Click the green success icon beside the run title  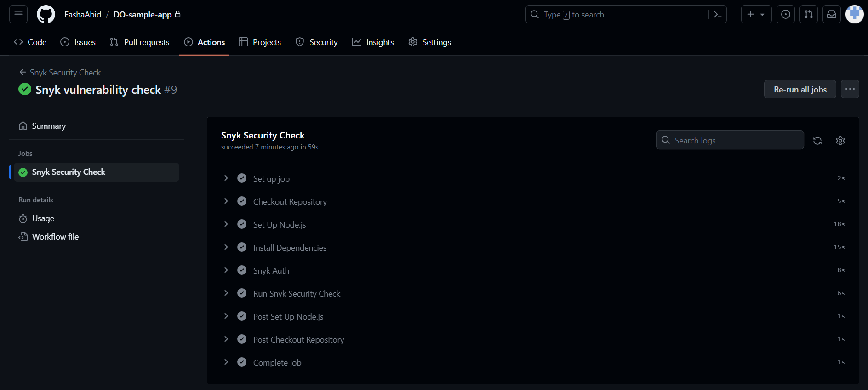point(25,89)
